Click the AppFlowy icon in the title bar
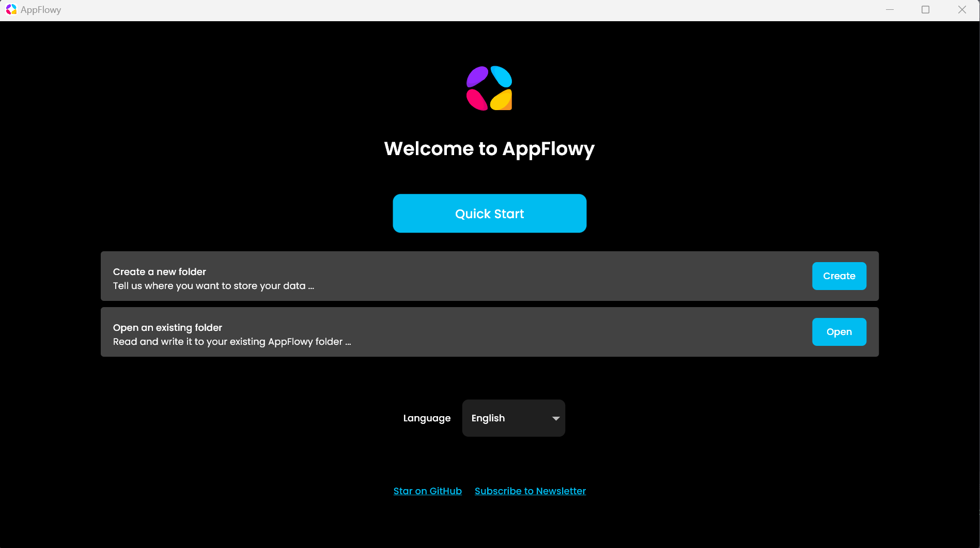 coord(10,9)
